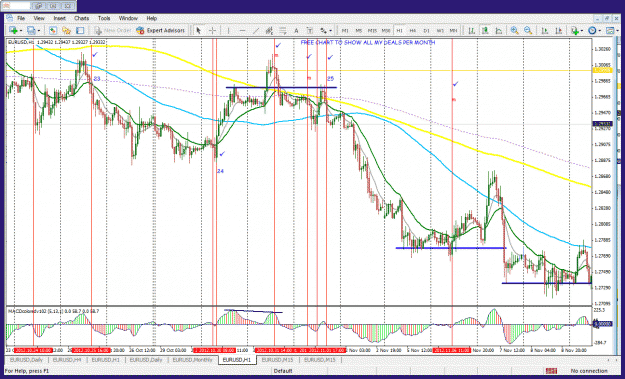The width and height of the screenshot is (625, 379).
Task: Select the W1 timeframe button
Action: 440,30
